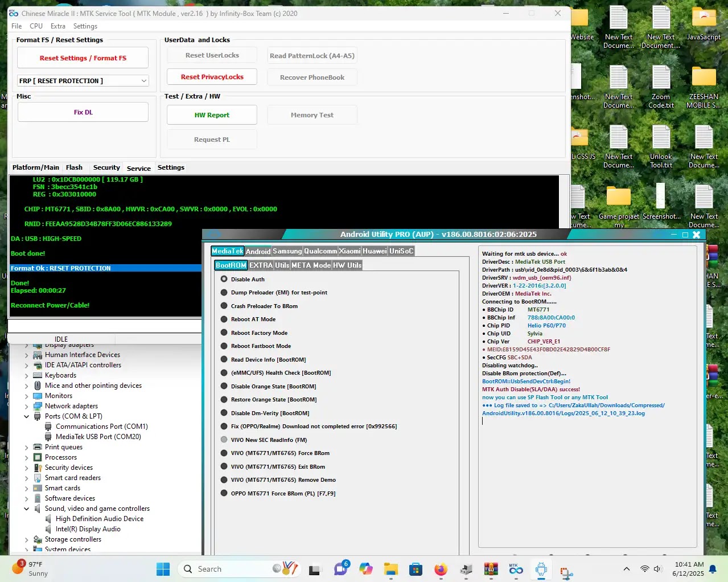Switch to Device Manager taskbar icon
The image size is (728, 582).
point(466,569)
